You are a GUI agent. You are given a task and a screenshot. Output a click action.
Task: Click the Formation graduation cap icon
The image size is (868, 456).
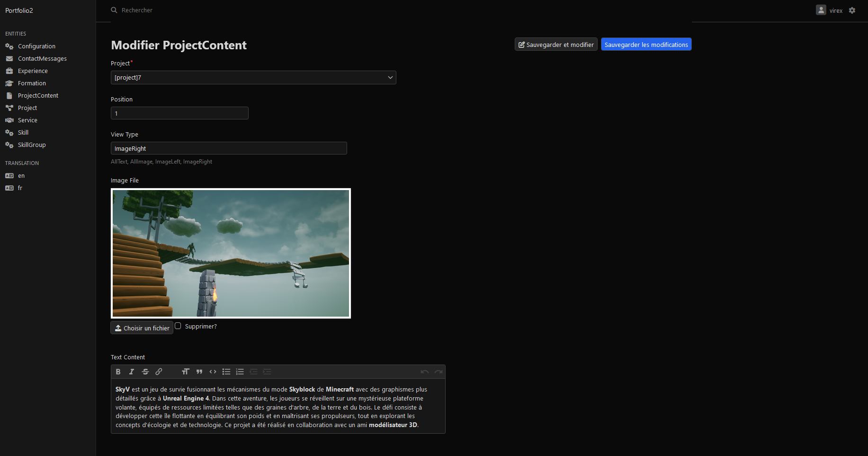[x=9, y=83]
